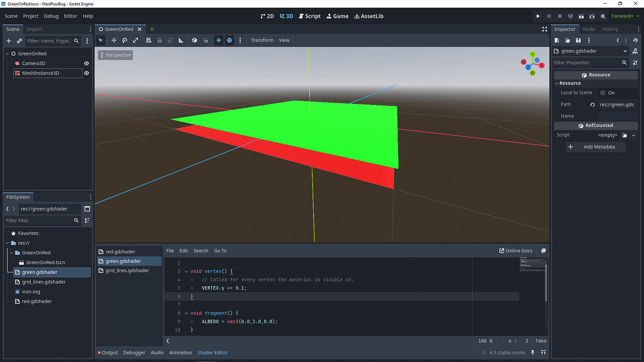Viewport: 644px width, 362px height.
Task: Collapse the GreenOnRed root node
Action: click(x=7, y=54)
